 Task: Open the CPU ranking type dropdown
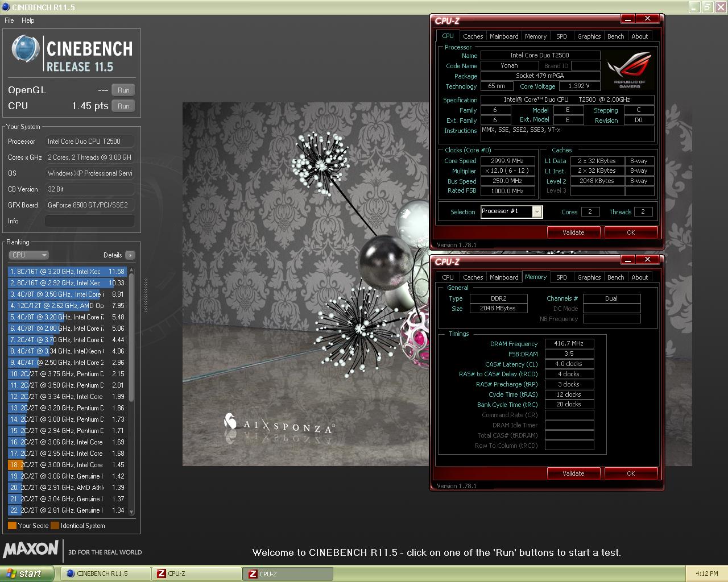28,255
